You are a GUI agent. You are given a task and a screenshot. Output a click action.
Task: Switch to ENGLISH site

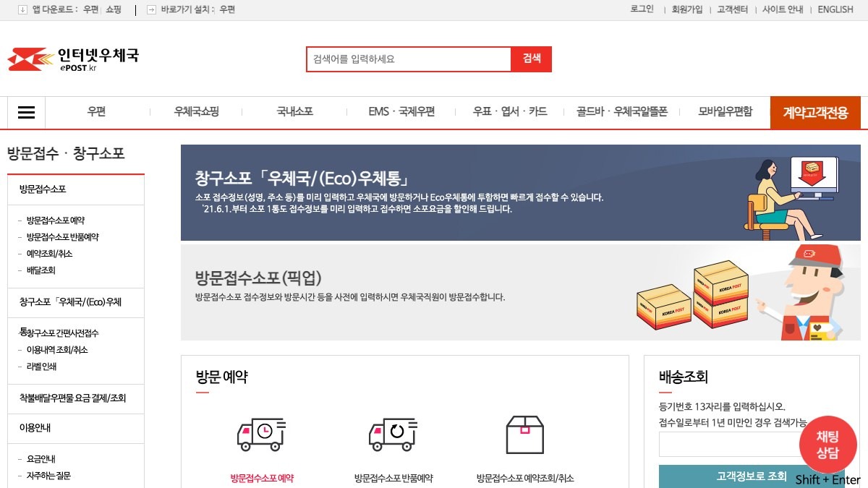[x=835, y=9]
